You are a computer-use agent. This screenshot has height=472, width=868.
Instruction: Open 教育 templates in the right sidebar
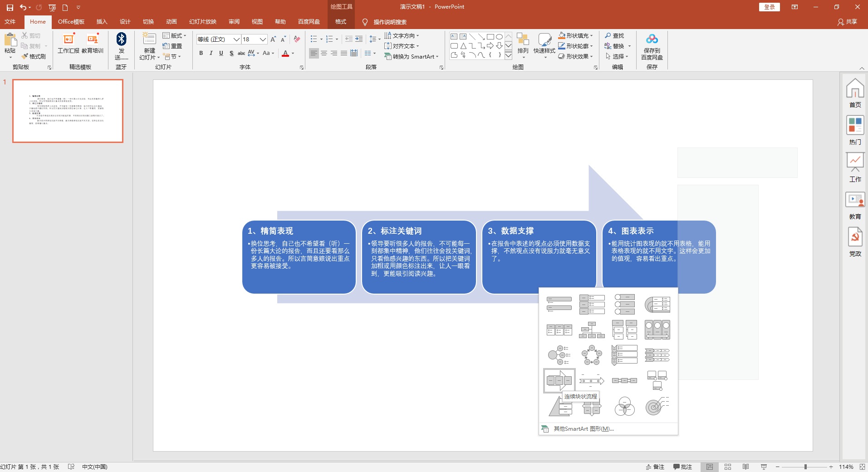click(855, 205)
